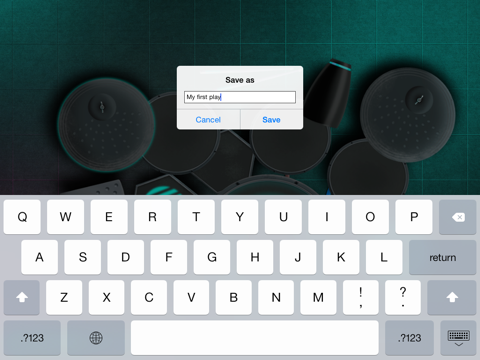Tap the F key
This screenshot has height=360, width=480.
[x=169, y=257]
